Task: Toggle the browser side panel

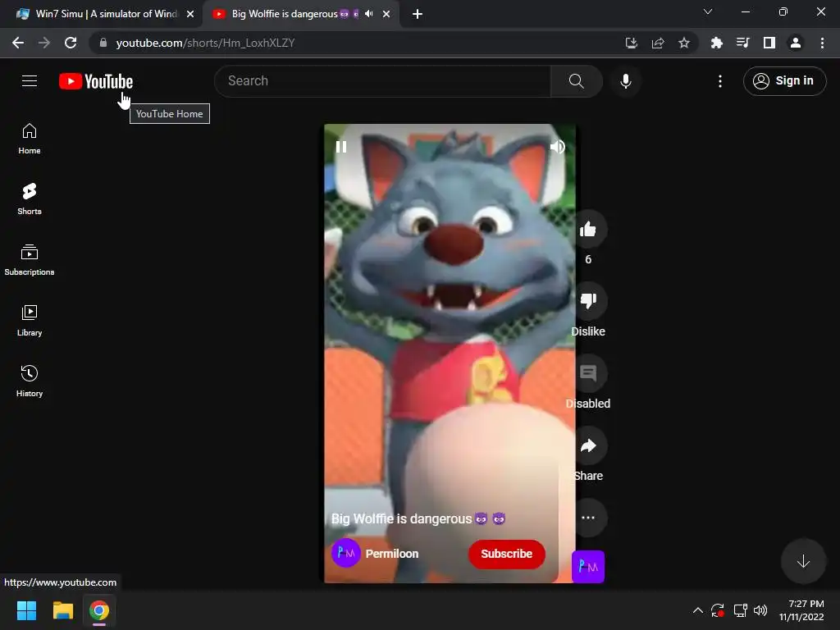Action: [769, 43]
